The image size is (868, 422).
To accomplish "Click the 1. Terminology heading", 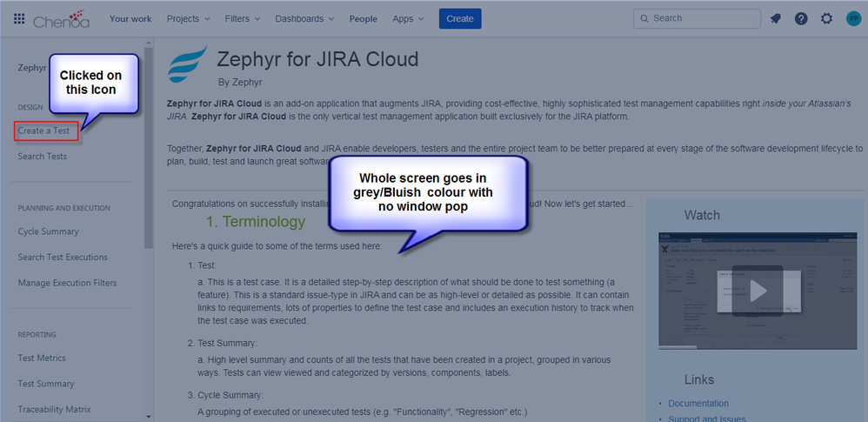I will coord(255,222).
